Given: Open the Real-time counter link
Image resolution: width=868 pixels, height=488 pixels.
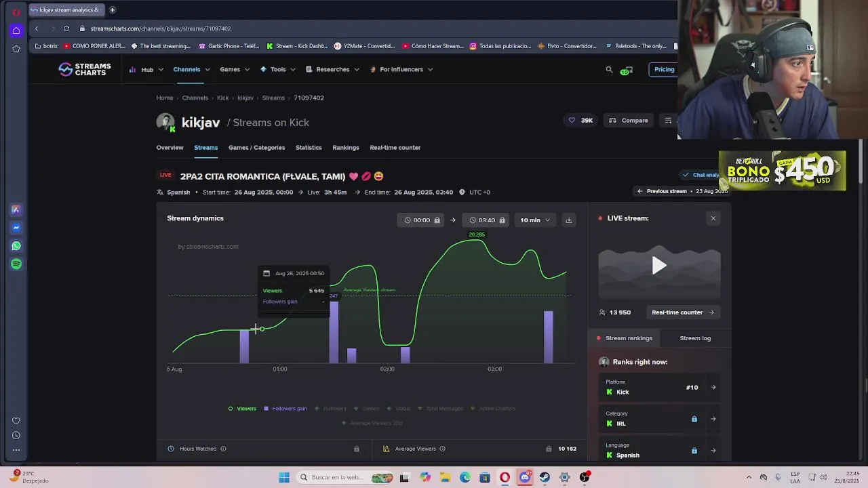Looking at the screenshot, I should [x=683, y=312].
